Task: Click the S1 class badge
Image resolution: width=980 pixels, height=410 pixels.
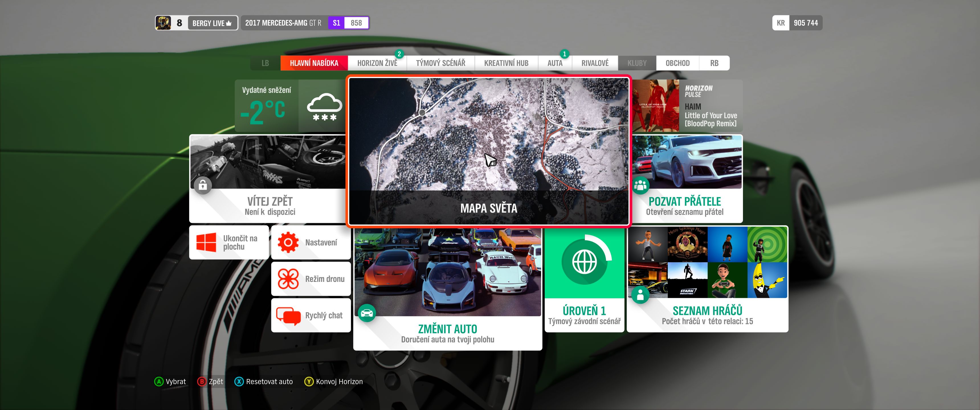Action: (336, 23)
